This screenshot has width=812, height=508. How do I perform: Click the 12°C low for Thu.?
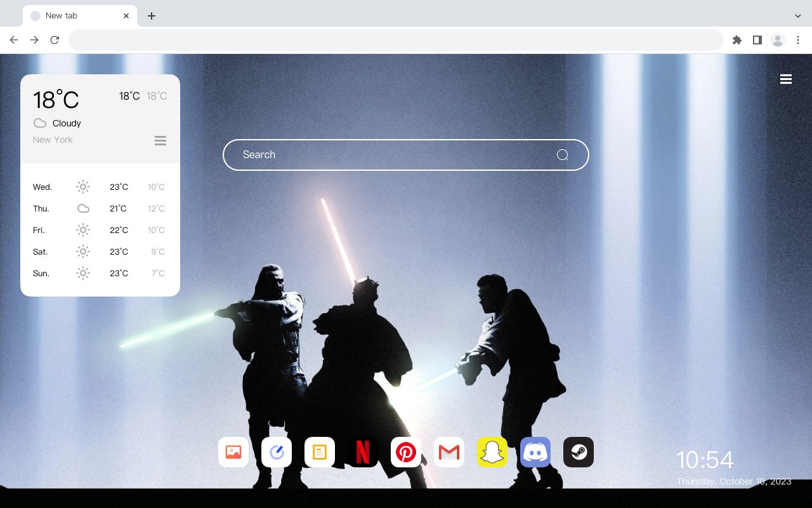[156, 208]
